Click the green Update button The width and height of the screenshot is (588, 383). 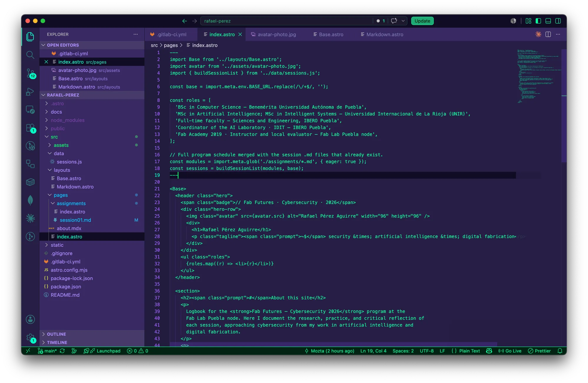422,21
